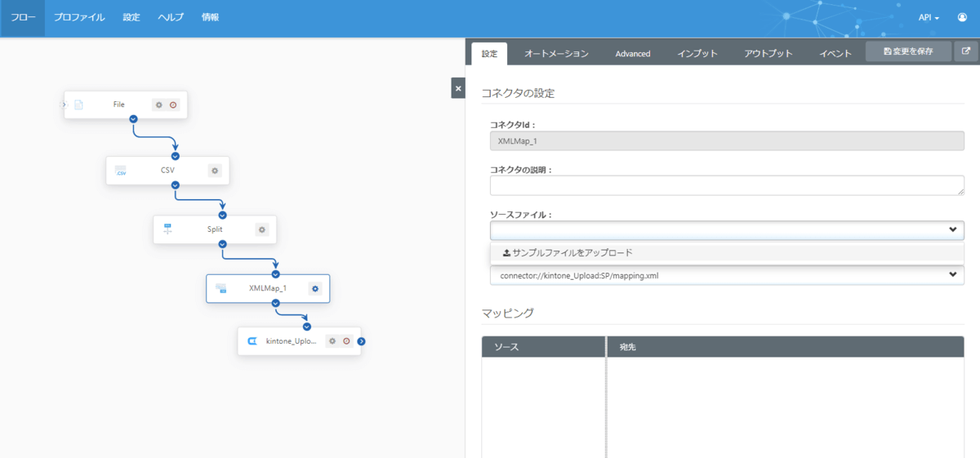Click the gear icon on File connector
The image size is (980, 458).
[159, 104]
